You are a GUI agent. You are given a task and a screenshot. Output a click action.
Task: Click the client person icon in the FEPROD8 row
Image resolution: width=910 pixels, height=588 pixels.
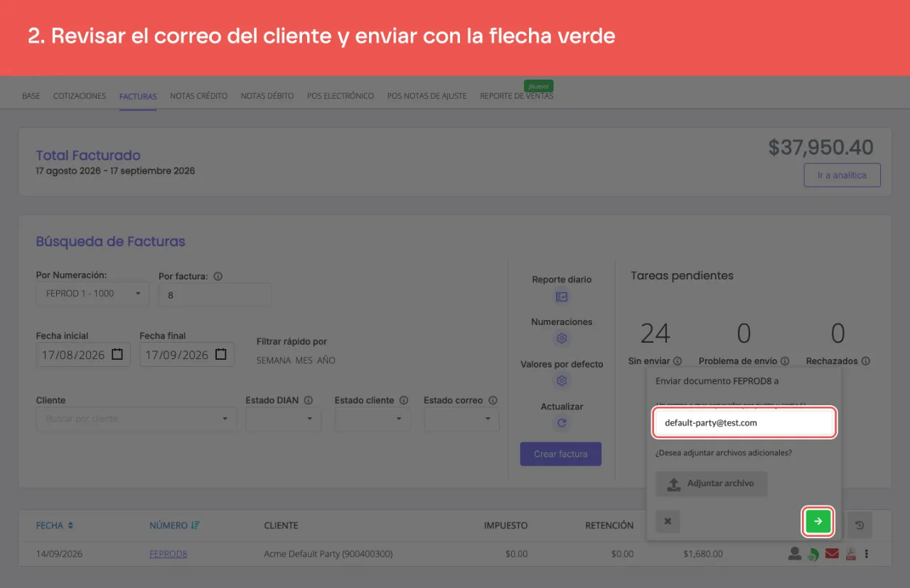click(795, 554)
